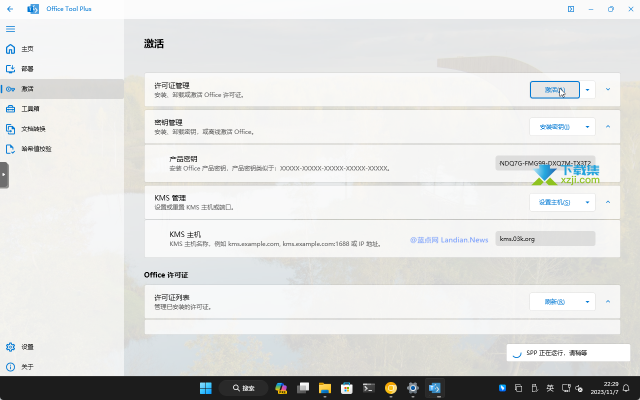The width and height of the screenshot is (640, 400).
Task: Collapse the 许可证列表 section chevron
Action: [x=608, y=302]
